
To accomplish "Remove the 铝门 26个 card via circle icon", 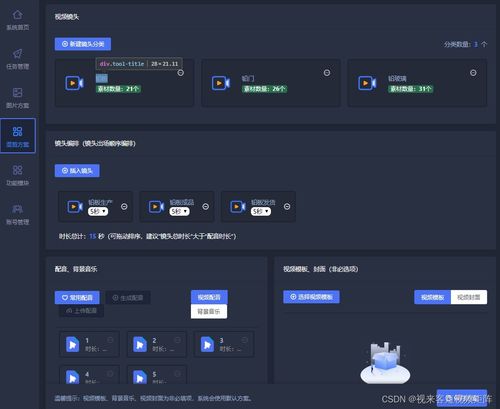I will click(x=327, y=73).
